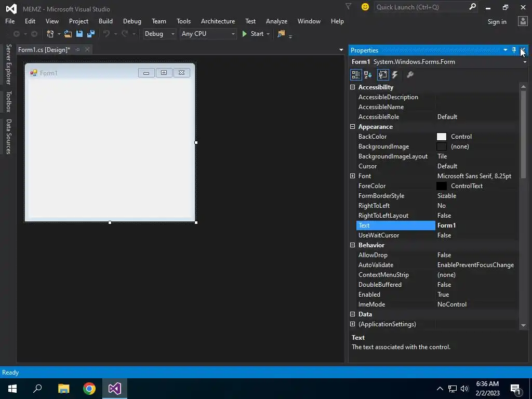The image size is (532, 399).
Task: Select the Enabled property value True
Action: [477, 295]
